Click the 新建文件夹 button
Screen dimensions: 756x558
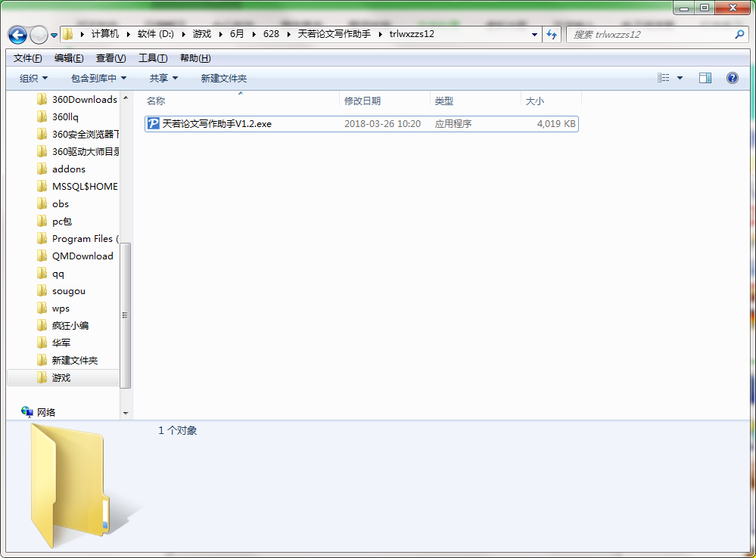(x=224, y=78)
